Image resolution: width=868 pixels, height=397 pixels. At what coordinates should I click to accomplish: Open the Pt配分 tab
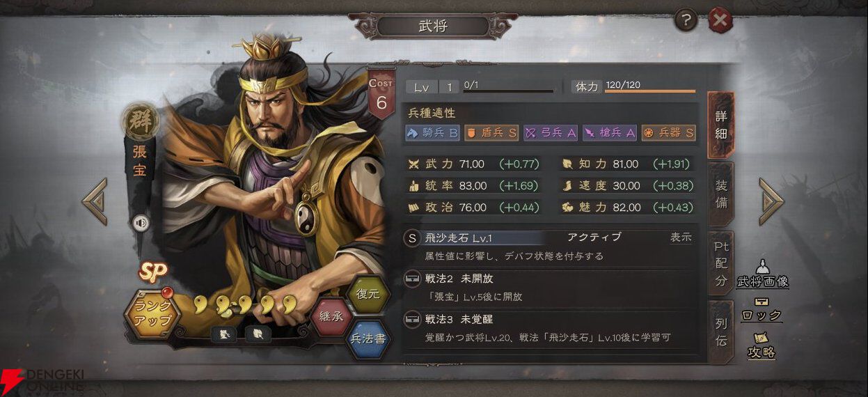(721, 263)
